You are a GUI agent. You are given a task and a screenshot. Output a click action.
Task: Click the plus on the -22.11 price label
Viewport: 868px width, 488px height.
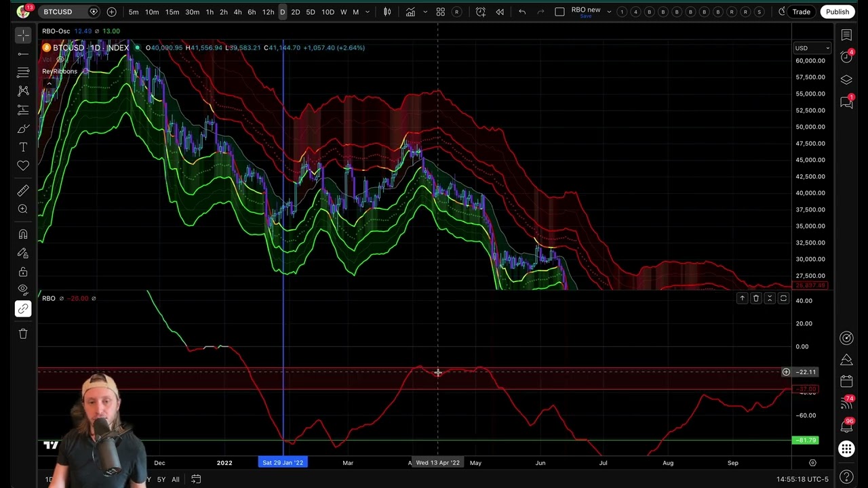(x=786, y=372)
